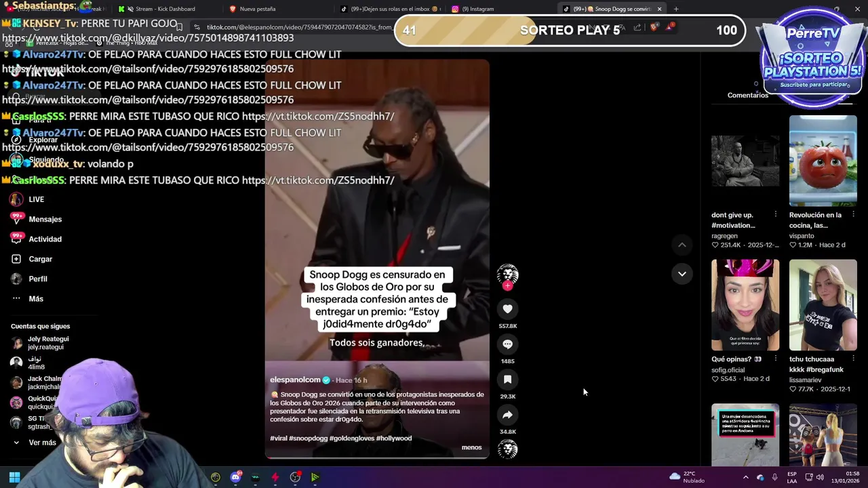
Task: Open the comments bubble showing 1485
Action: click(507, 344)
